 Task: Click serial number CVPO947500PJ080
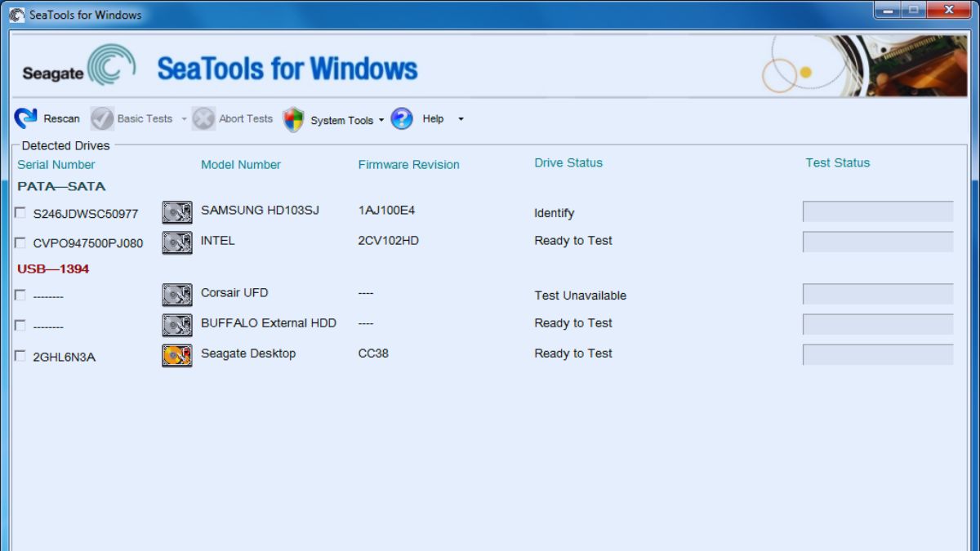[88, 243]
